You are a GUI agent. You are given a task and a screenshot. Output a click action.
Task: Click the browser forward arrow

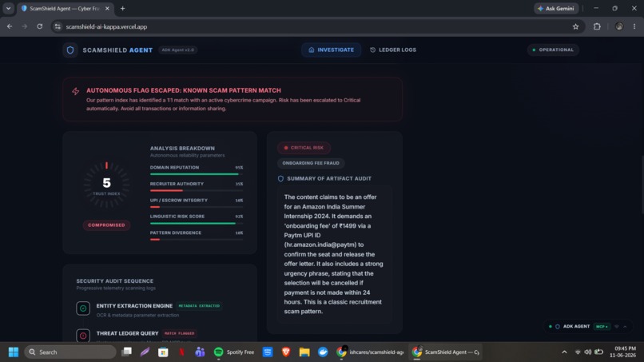[25, 26]
